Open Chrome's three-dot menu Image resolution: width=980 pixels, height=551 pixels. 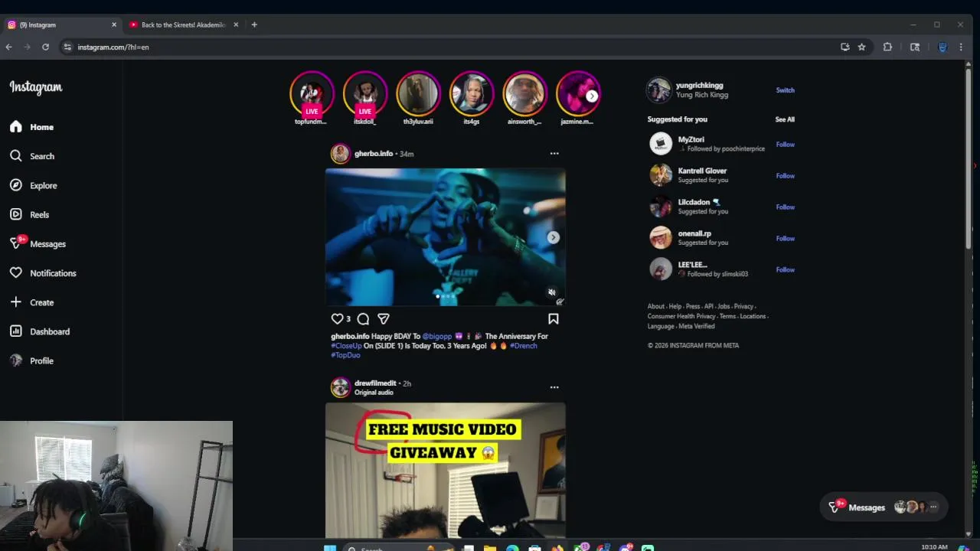[961, 47]
